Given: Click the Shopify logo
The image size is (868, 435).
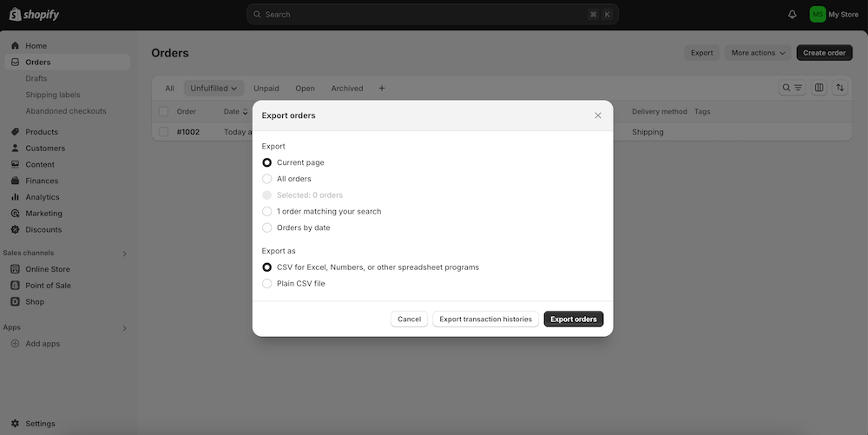Looking at the screenshot, I should pos(35,15).
